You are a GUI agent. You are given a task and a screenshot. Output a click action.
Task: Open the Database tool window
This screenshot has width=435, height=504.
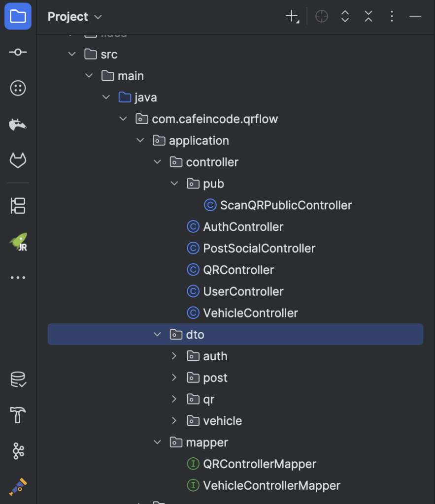point(18,379)
